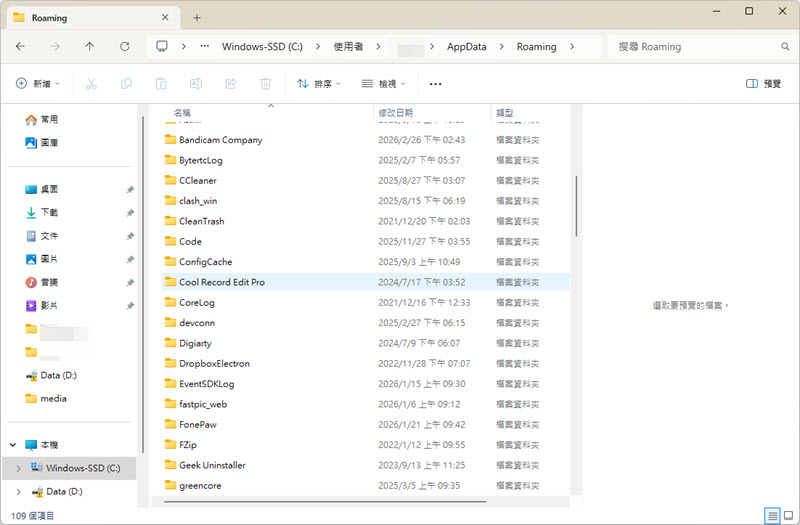This screenshot has width=800, height=525.
Task: Click the Paste clipboard icon
Action: click(x=161, y=84)
